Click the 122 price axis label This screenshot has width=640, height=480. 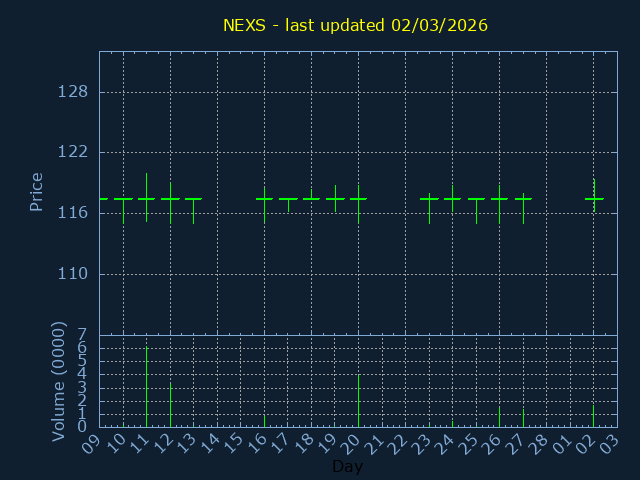pyautogui.click(x=74, y=153)
